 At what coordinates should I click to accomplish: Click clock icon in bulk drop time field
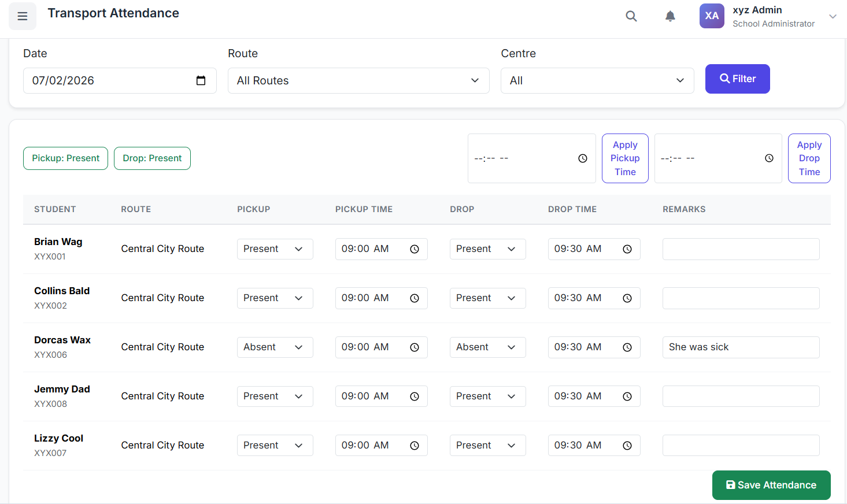769,158
